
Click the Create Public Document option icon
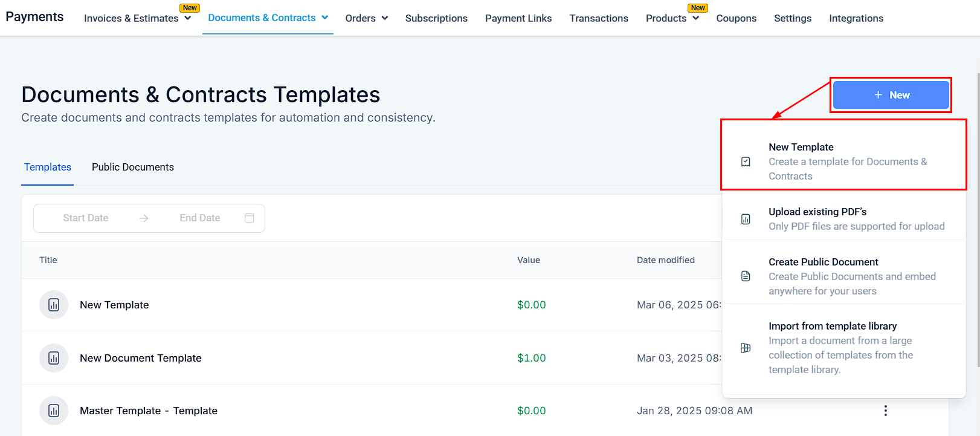pos(746,276)
